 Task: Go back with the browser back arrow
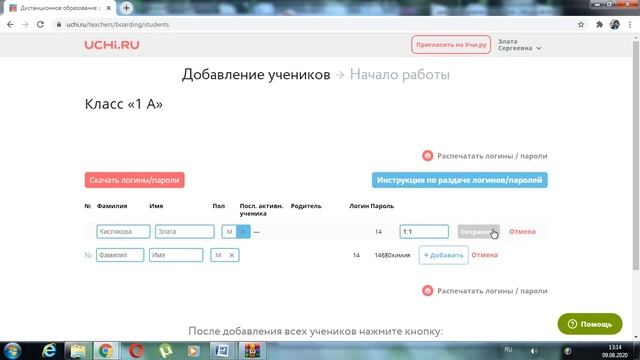click(x=10, y=24)
